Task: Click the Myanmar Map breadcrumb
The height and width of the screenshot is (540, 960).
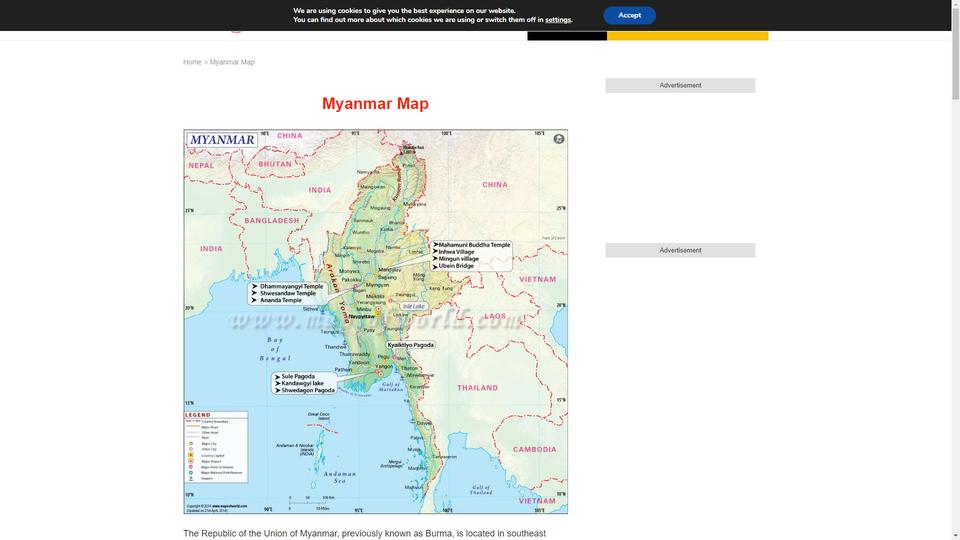Action: tap(232, 62)
